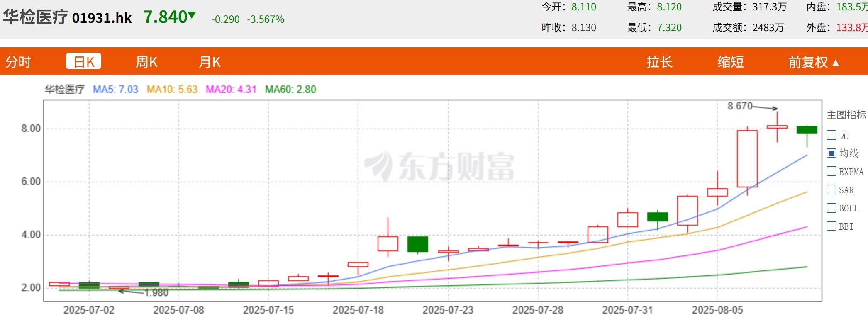Click the 华检医疗 chart legend label

[64, 90]
